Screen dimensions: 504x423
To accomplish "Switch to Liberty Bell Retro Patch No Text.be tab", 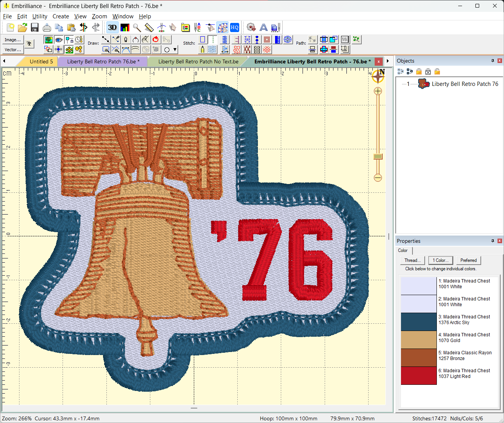I will click(x=198, y=61).
